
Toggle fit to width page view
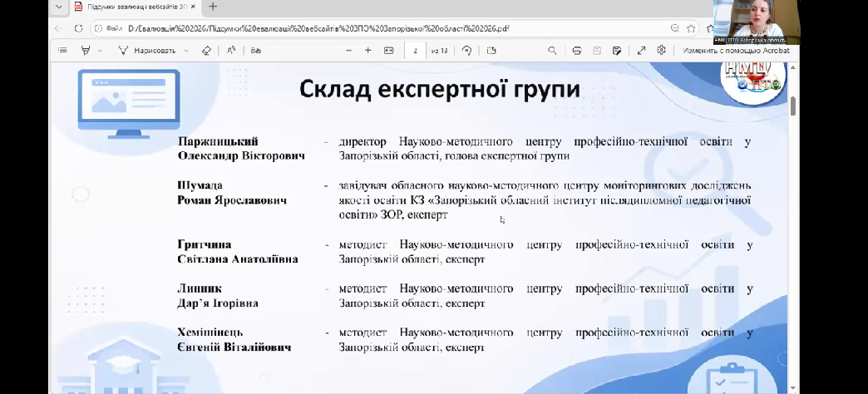[388, 51]
